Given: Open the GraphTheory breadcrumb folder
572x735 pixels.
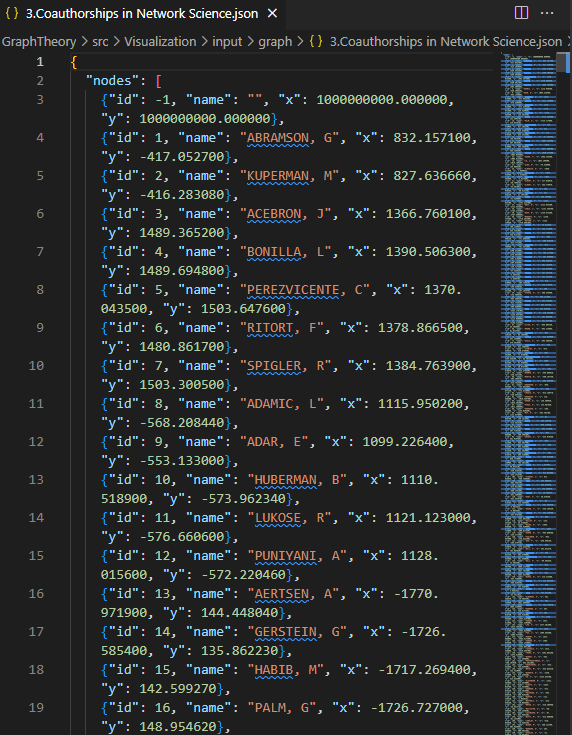Looking at the screenshot, I should pos(39,41).
